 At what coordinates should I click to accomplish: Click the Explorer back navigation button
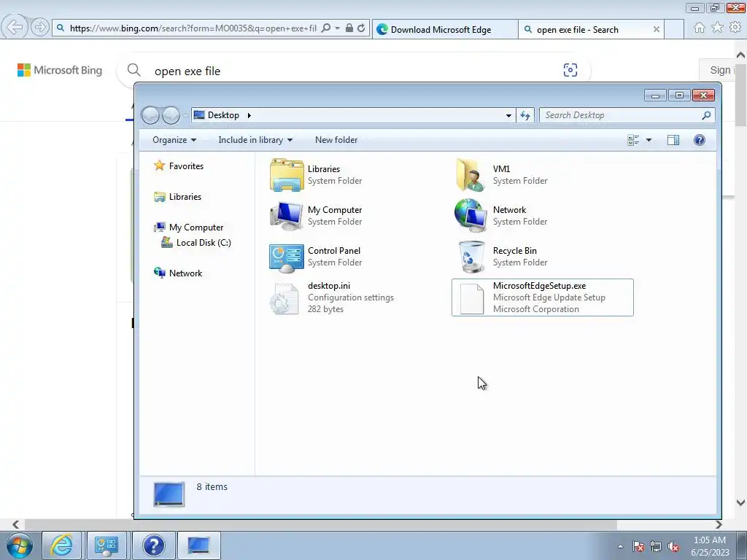[150, 115]
